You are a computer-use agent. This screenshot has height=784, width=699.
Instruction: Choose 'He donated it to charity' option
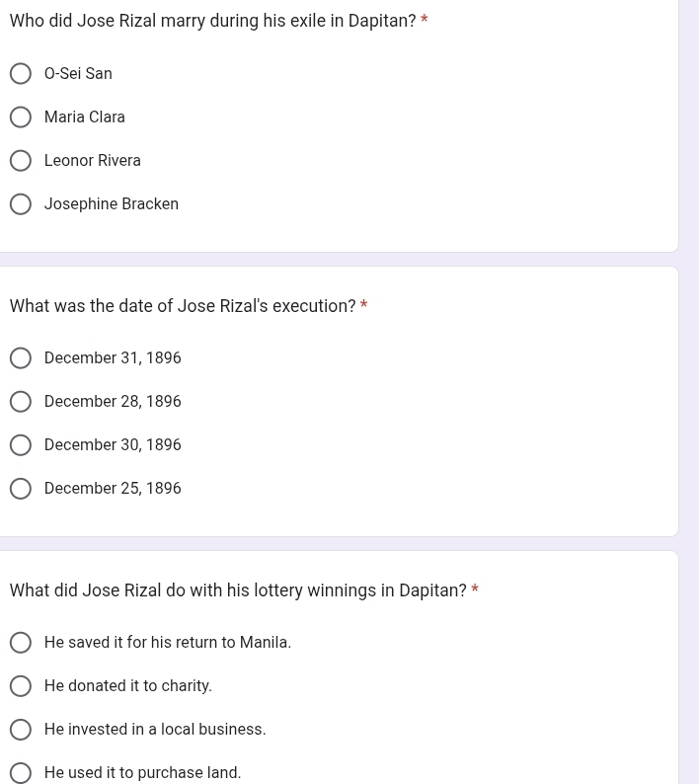[x=21, y=686]
